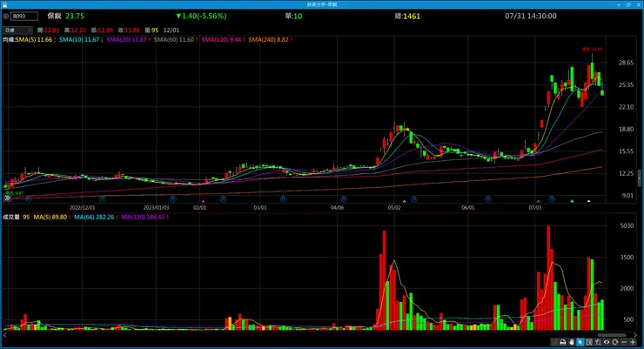Screen dimensions: 644x349
Task: Select the arrow pointer tool
Action: click(x=580, y=342)
